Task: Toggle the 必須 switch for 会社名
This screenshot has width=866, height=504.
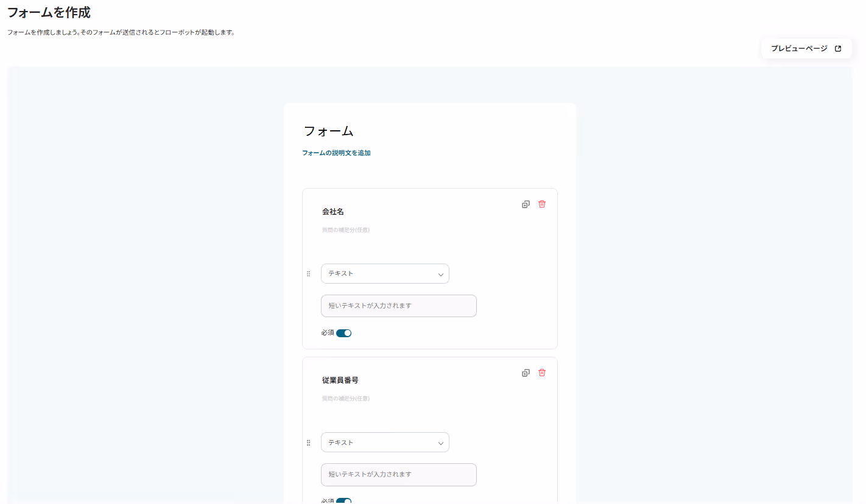Action: click(x=343, y=333)
